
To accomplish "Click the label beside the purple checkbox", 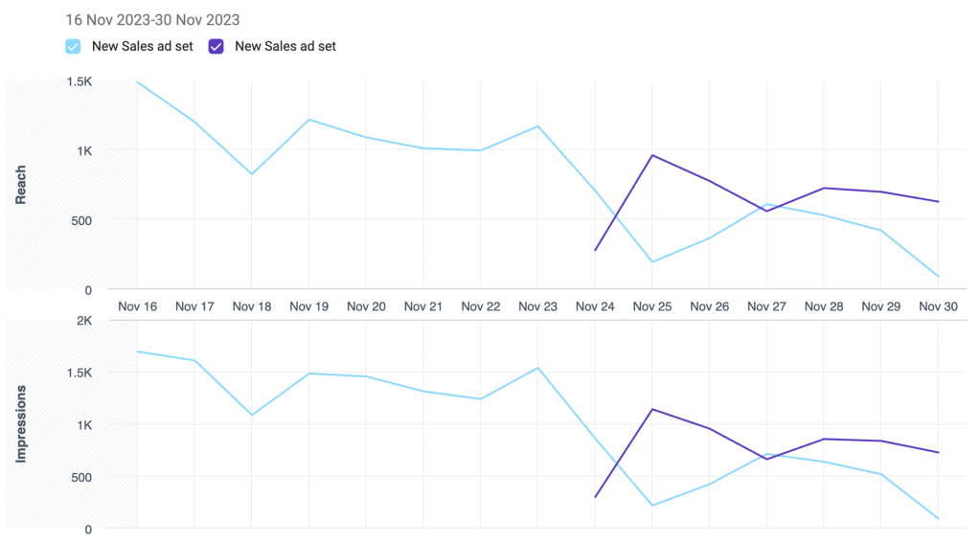I will 285,46.
